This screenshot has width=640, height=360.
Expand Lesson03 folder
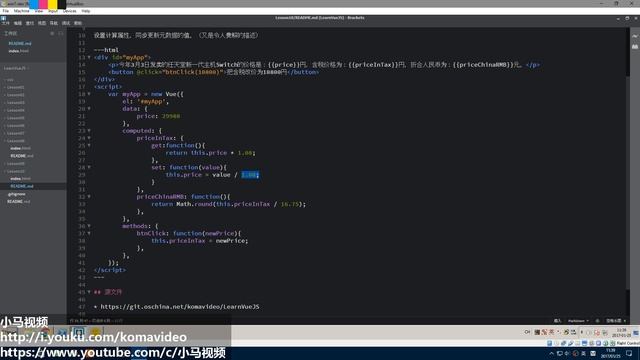[x=16, y=102]
